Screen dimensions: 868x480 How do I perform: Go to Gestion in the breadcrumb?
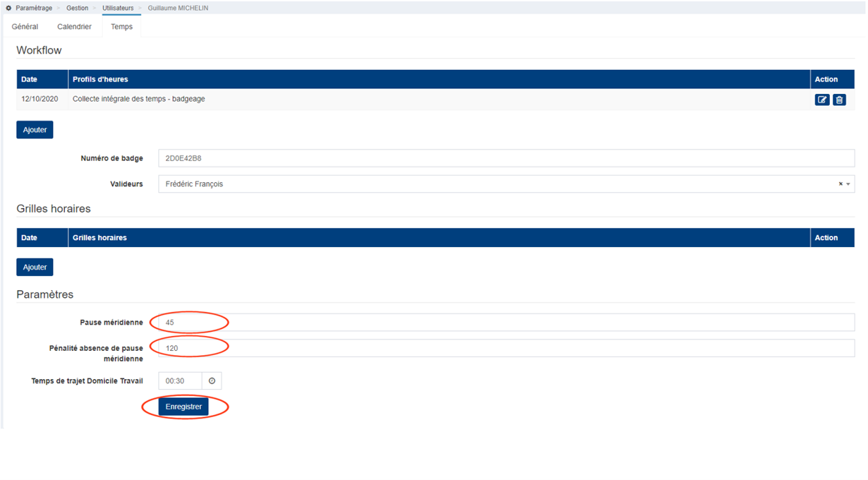pyautogui.click(x=78, y=8)
